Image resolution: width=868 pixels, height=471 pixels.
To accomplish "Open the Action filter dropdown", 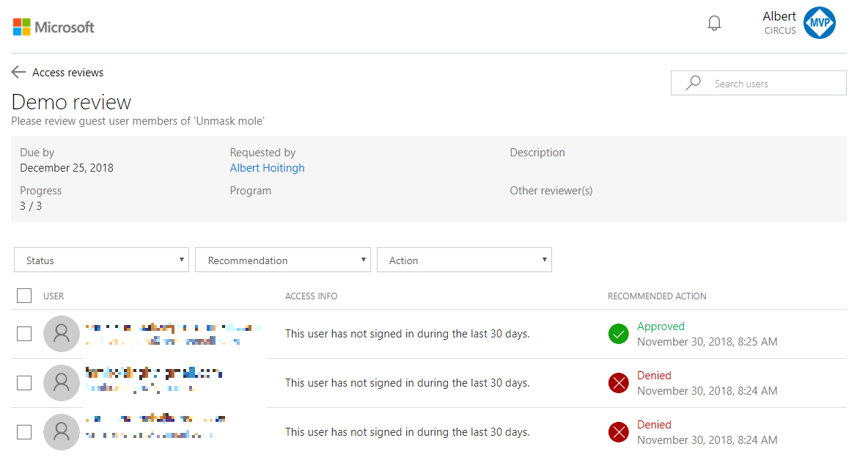I will (x=464, y=260).
